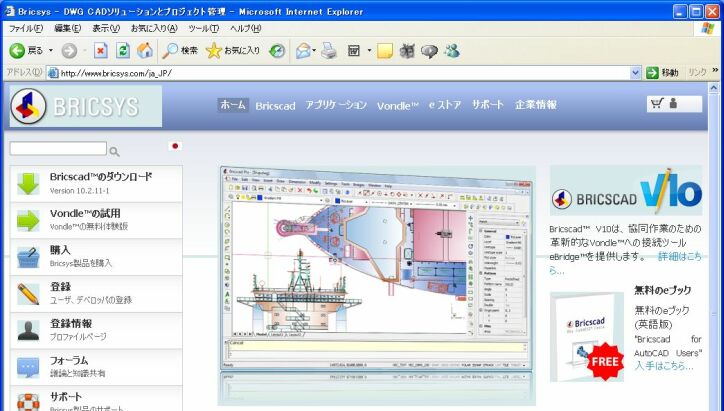Click the Research toolbar icon

coord(407,51)
